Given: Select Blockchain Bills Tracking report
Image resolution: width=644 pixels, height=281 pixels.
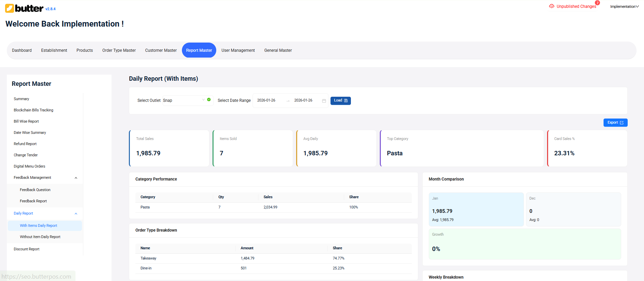Looking at the screenshot, I should coord(33,110).
